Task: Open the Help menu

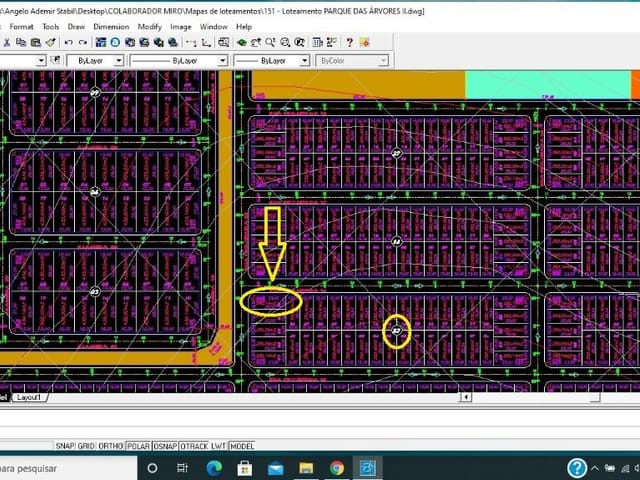Action: pyautogui.click(x=244, y=27)
